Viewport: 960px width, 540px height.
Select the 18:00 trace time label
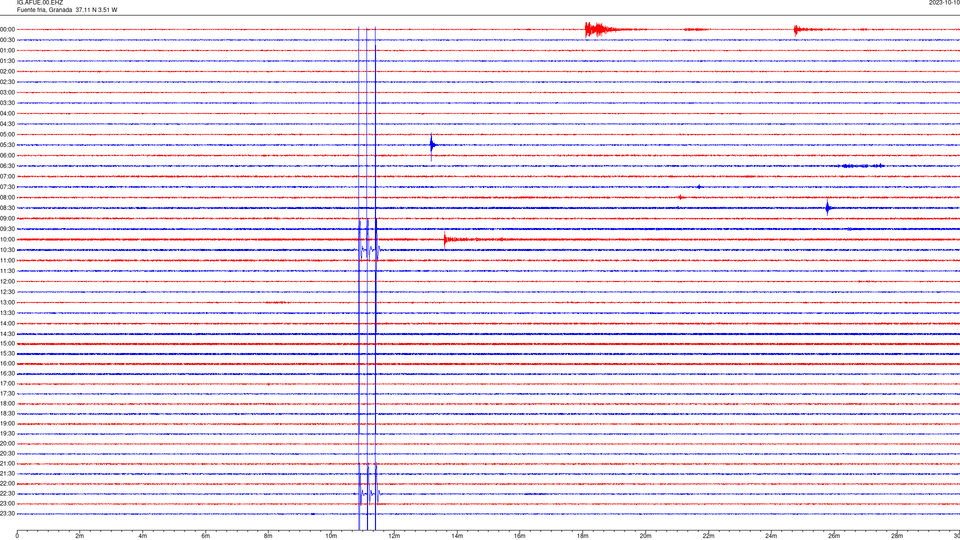tap(7, 403)
